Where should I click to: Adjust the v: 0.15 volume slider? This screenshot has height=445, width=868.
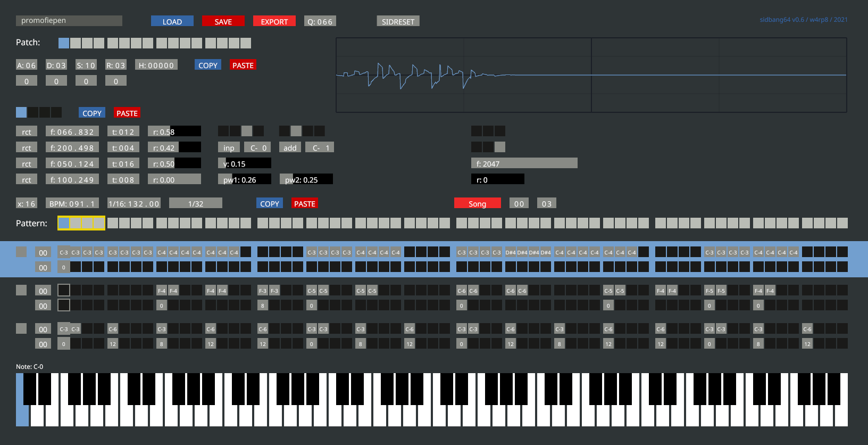pyautogui.click(x=245, y=163)
